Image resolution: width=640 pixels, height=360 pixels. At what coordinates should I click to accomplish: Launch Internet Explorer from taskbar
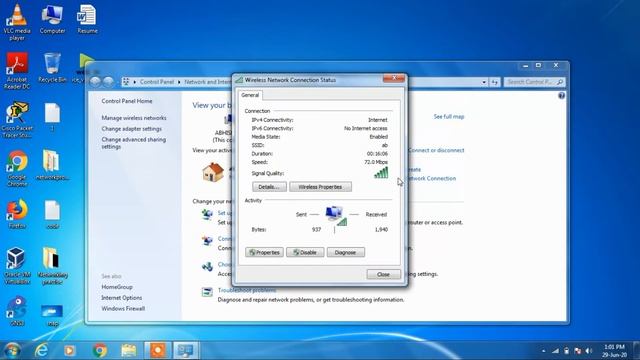point(41,350)
